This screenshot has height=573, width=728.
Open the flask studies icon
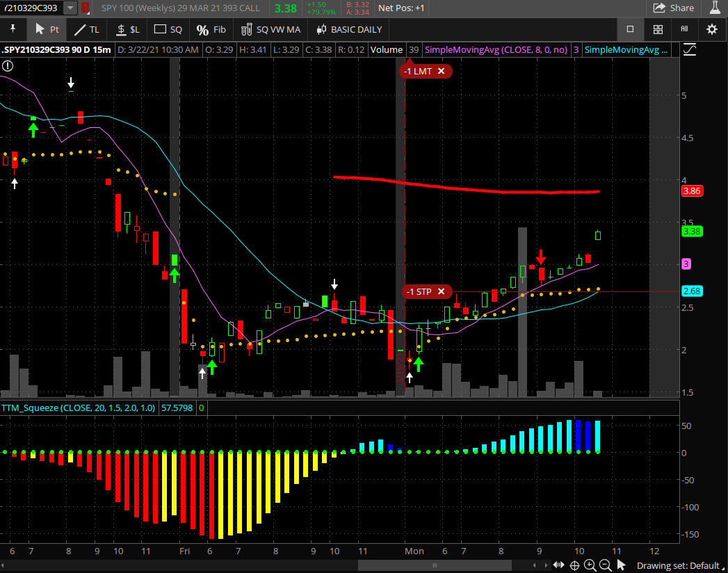coord(715,8)
